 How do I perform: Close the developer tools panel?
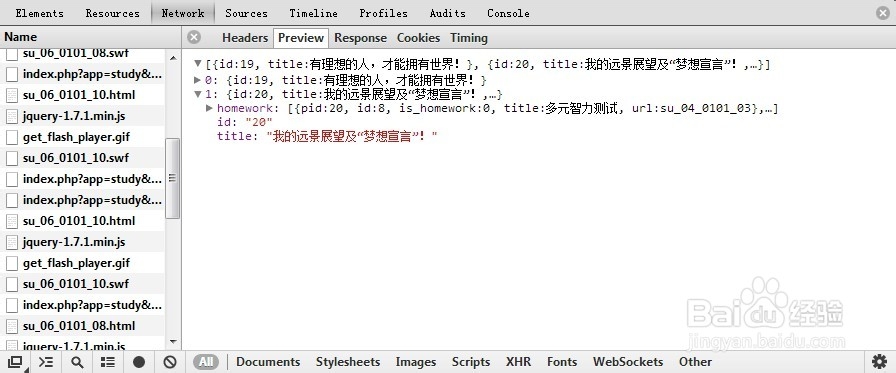point(883,13)
